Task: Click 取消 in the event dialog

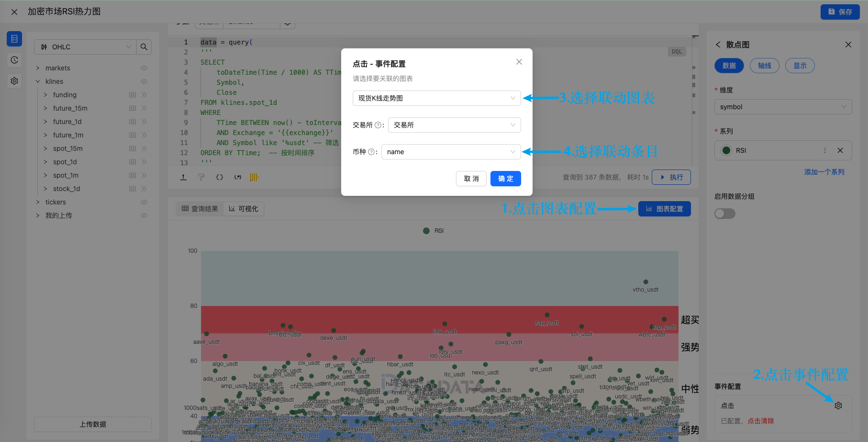Action: [x=471, y=179]
